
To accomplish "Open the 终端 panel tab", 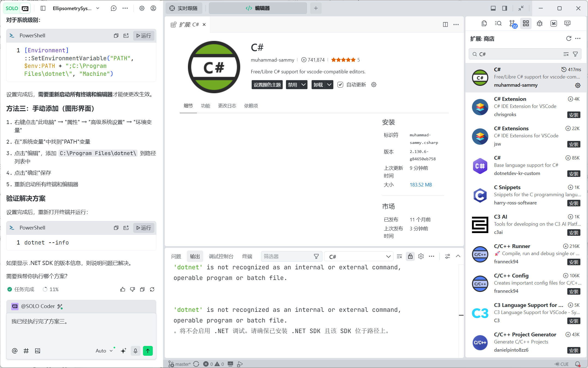I will [x=247, y=257].
